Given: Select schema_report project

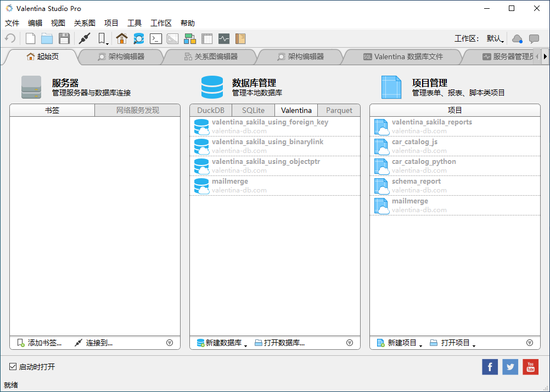Looking at the screenshot, I should (455, 186).
